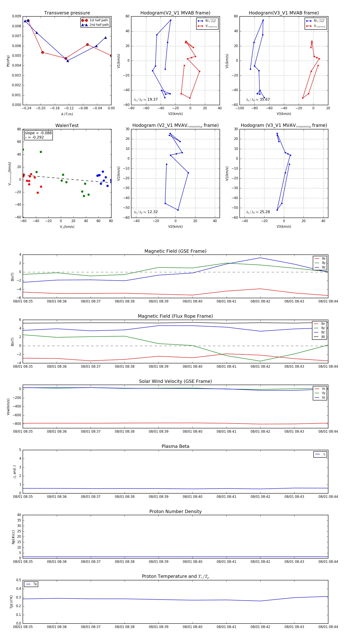Click the λ1/λ2 ≈ 19.37 annotation

pos(146,100)
